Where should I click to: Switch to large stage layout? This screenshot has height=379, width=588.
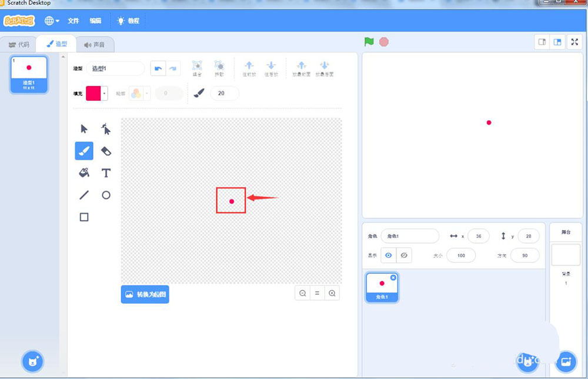tap(557, 42)
